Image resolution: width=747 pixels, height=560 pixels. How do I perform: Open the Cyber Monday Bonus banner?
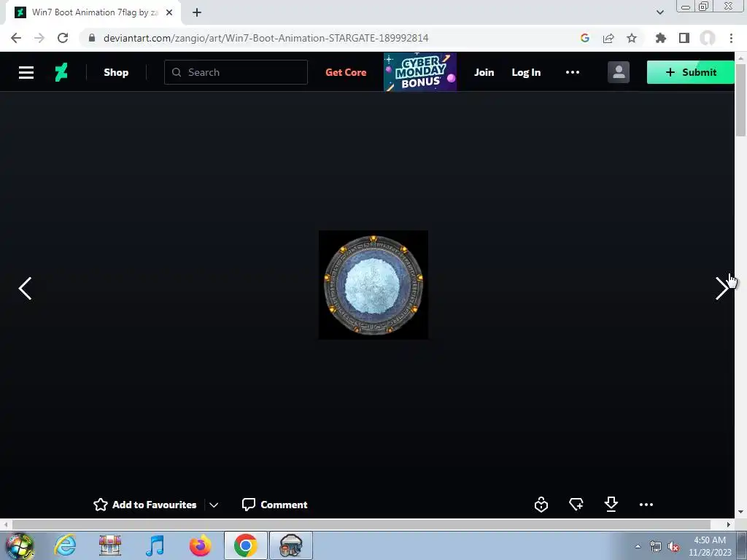(420, 72)
